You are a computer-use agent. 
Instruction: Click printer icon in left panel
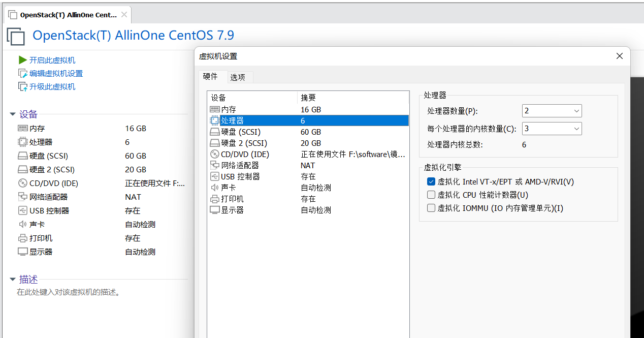tap(22, 238)
